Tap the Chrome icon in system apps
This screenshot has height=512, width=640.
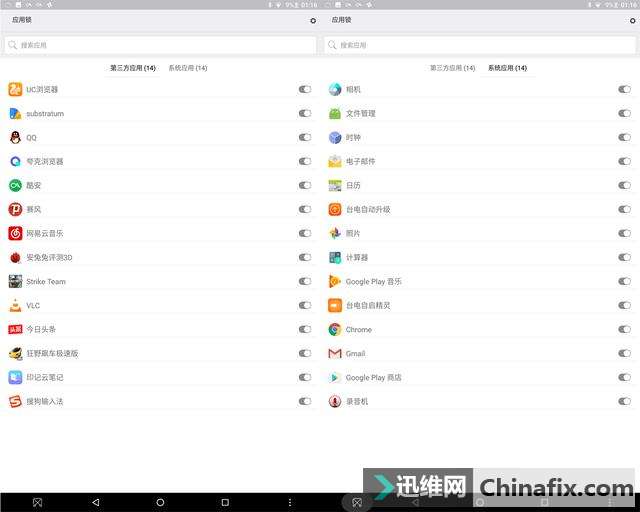coord(335,329)
